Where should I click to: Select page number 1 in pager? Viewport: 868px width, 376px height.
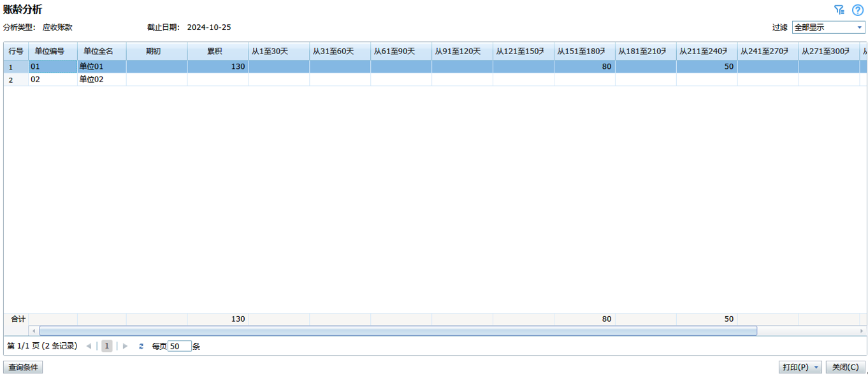pyautogui.click(x=107, y=346)
